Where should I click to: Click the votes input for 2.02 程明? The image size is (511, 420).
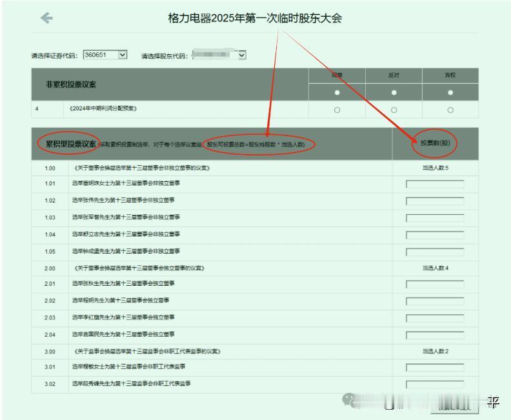coord(435,301)
